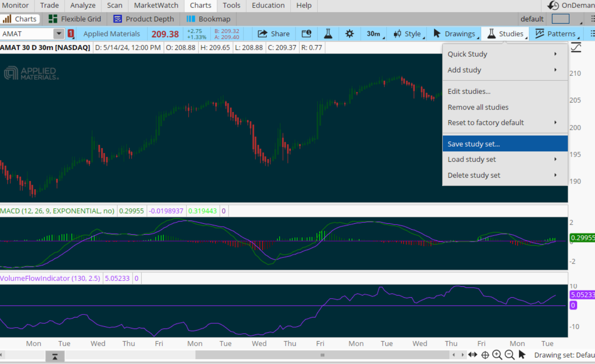
Task: Switch to the Trade tab
Action: 50,6
